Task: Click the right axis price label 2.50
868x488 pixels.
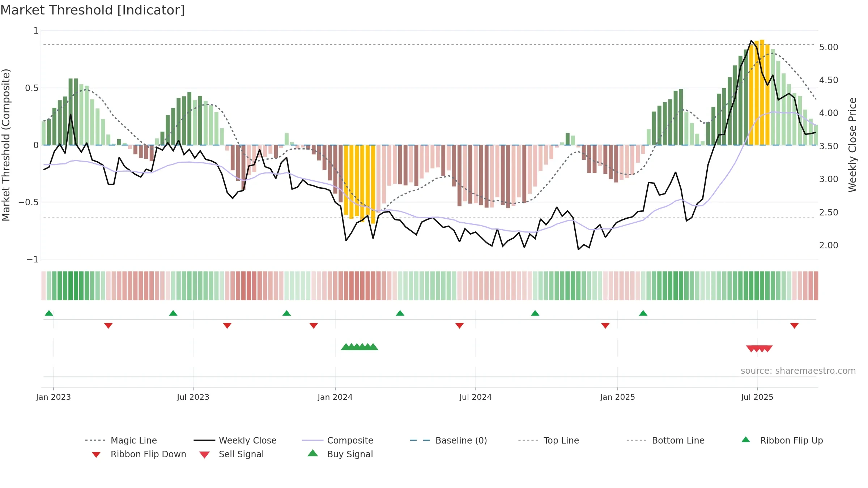Action: tap(829, 212)
